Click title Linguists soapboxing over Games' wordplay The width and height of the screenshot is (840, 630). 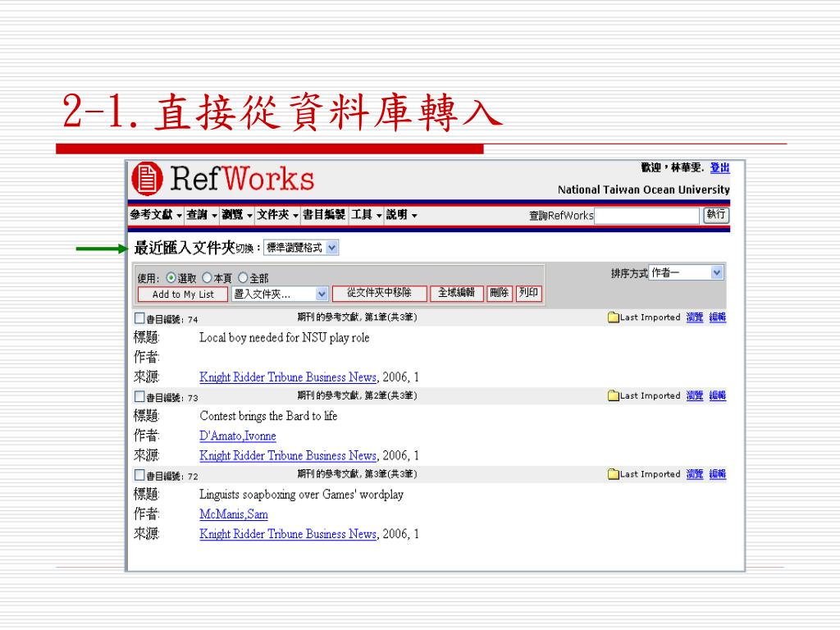pos(302,495)
